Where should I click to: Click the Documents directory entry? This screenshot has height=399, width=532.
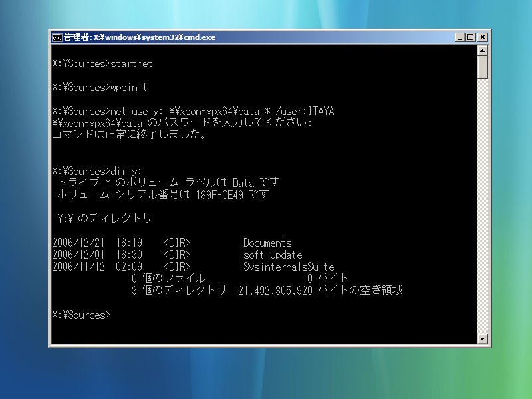tap(267, 243)
